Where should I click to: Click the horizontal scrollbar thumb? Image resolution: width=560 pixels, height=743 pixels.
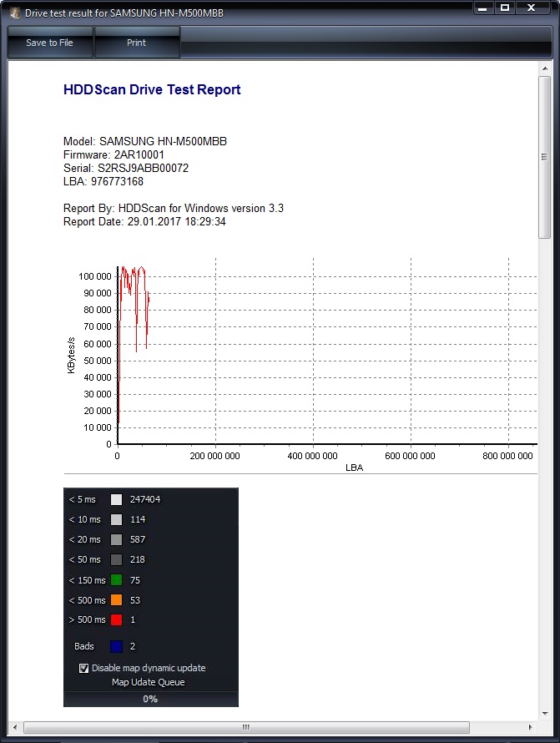[x=246, y=727]
